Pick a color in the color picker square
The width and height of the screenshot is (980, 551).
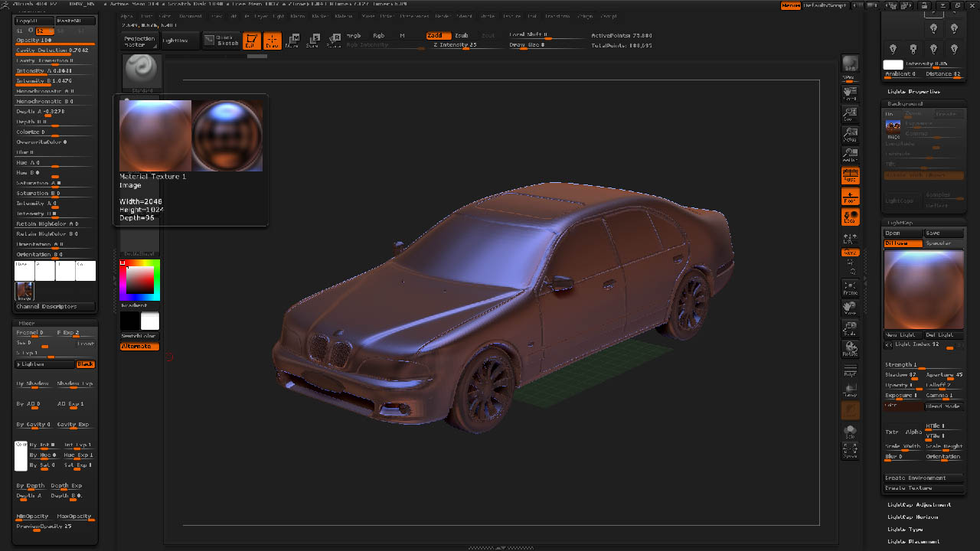[x=139, y=280]
